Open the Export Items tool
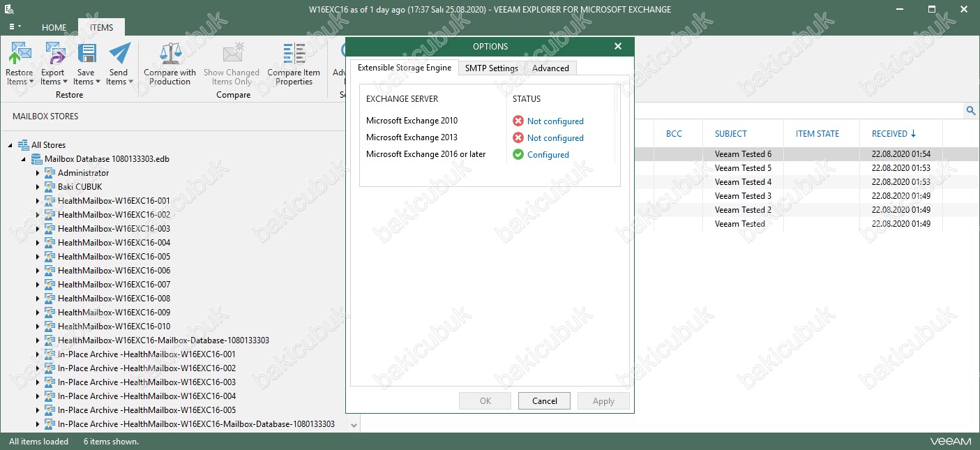 (52, 63)
